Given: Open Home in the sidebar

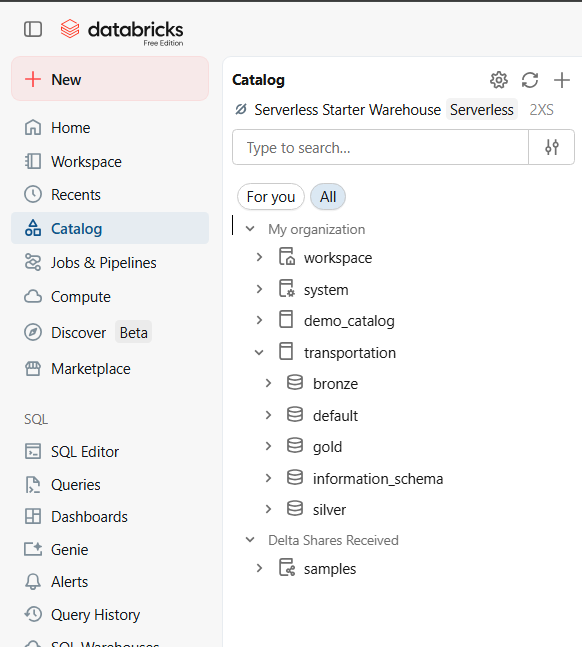Looking at the screenshot, I should click(x=110, y=128).
